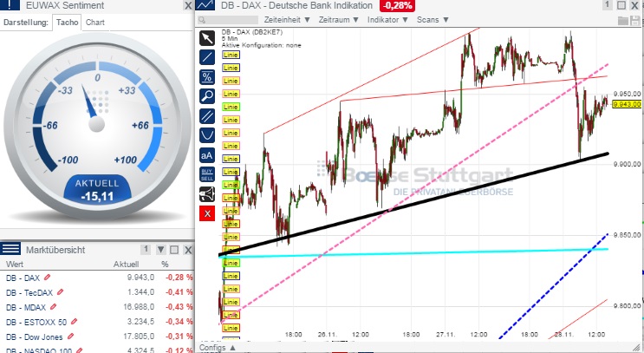Click the pencil icon next to DB - Dow Jones
Image resolution: width=644 pixels, height=353 pixels.
coord(70,337)
